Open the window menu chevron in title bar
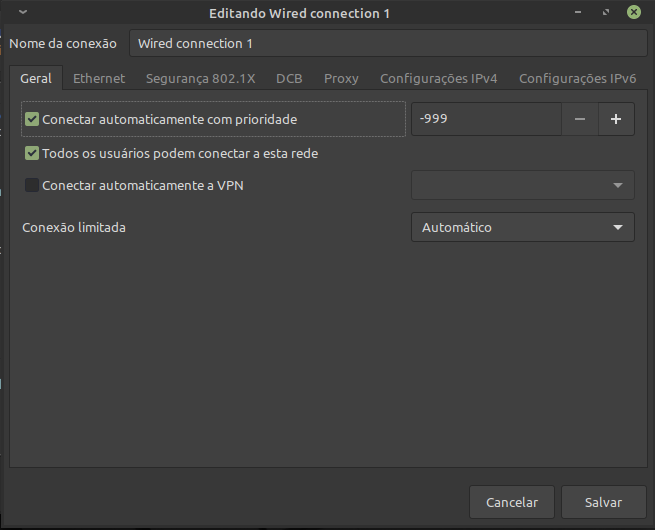 [x=23, y=13]
